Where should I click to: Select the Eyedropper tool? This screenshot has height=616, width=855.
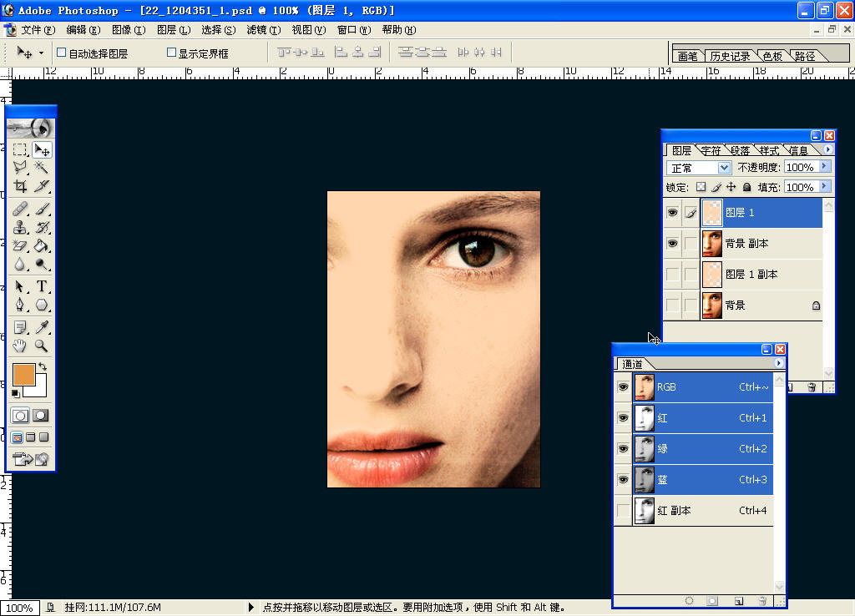click(x=42, y=327)
